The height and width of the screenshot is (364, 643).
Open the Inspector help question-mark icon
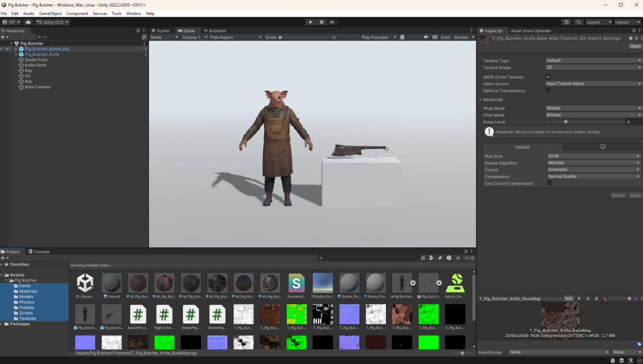(631, 38)
